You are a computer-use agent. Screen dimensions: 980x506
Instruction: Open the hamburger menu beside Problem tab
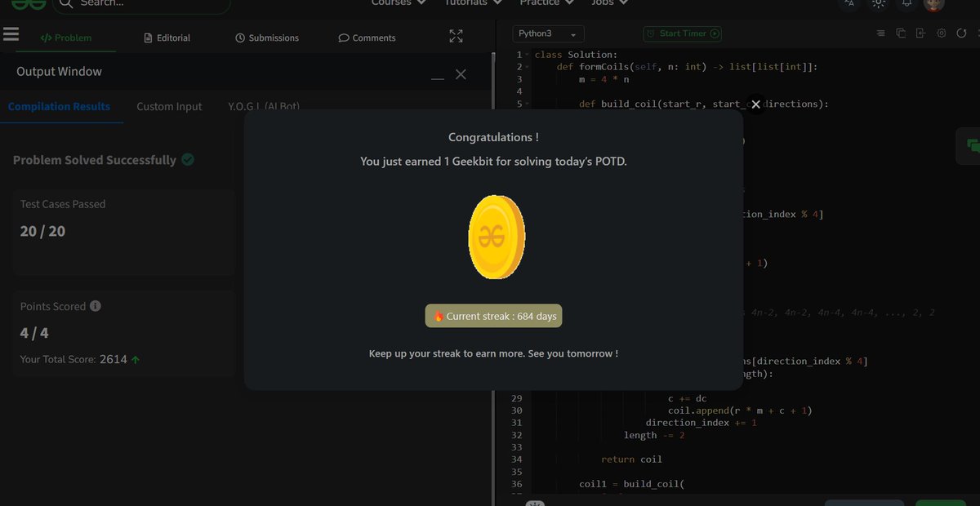tap(11, 35)
